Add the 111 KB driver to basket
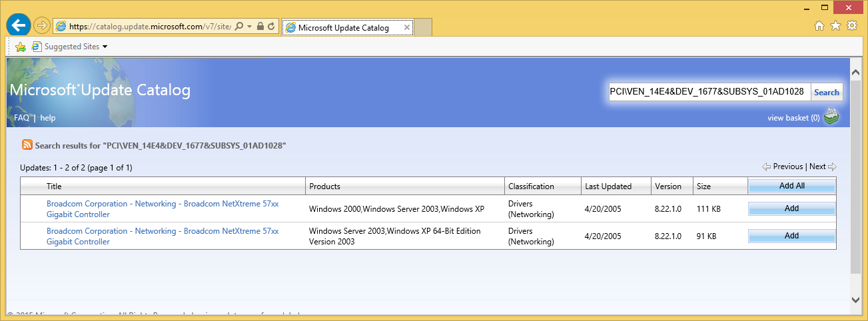The width and height of the screenshot is (868, 321). tap(791, 208)
